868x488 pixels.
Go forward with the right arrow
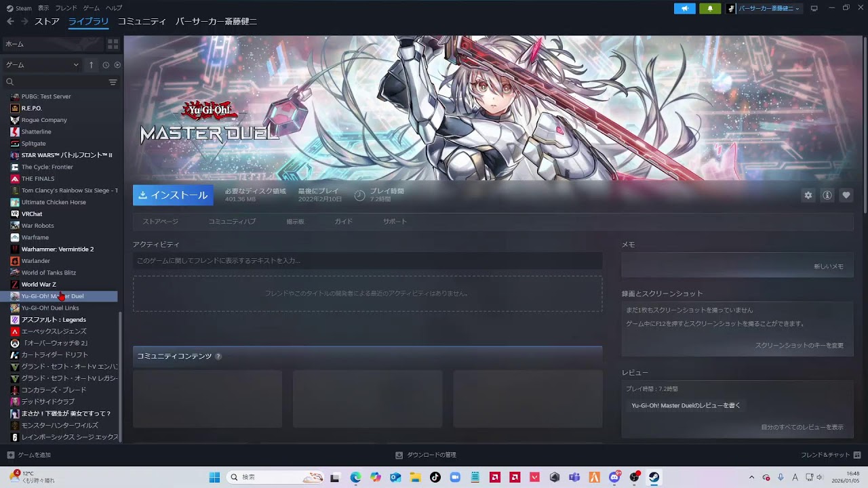(x=24, y=22)
